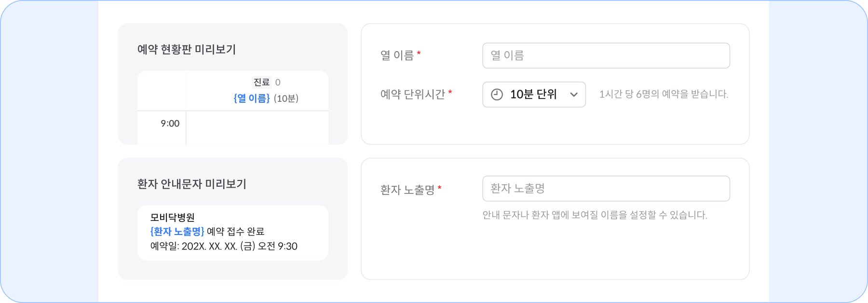This screenshot has width=868, height=303.
Task: Click the 안내 문자나 환자 앱 helper description
Action: pos(595,215)
